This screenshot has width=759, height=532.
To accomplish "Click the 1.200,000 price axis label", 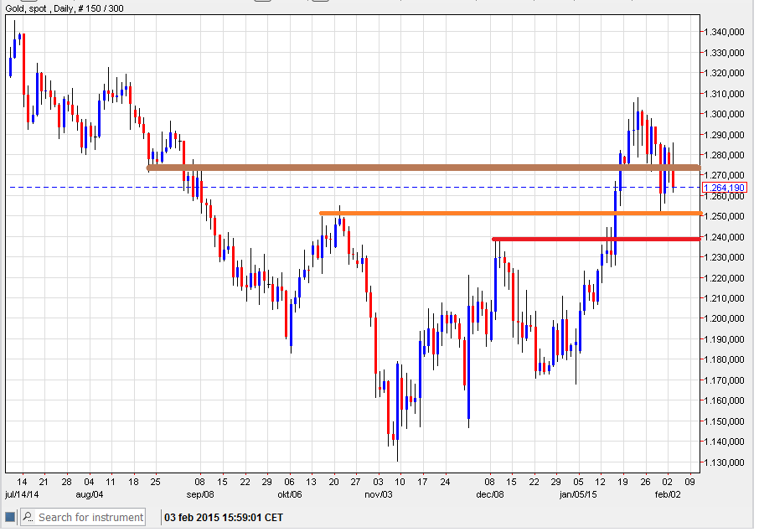I will 724,318.
